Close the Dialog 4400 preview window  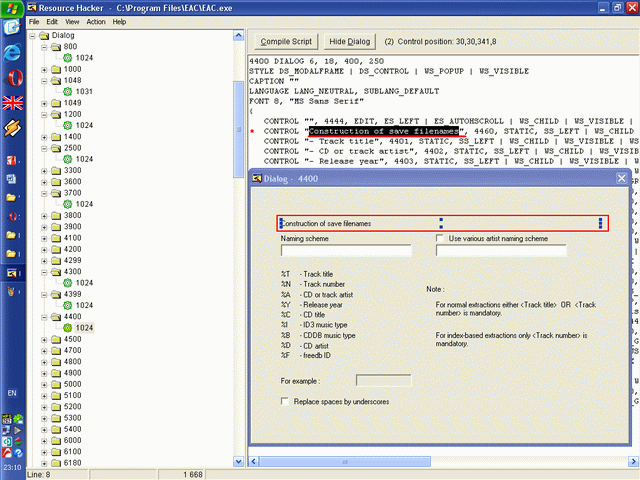pos(621,178)
